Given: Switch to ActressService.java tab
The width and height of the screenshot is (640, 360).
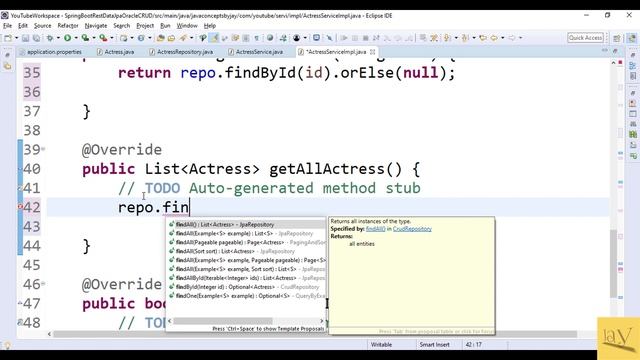Looking at the screenshot, I should [x=256, y=52].
